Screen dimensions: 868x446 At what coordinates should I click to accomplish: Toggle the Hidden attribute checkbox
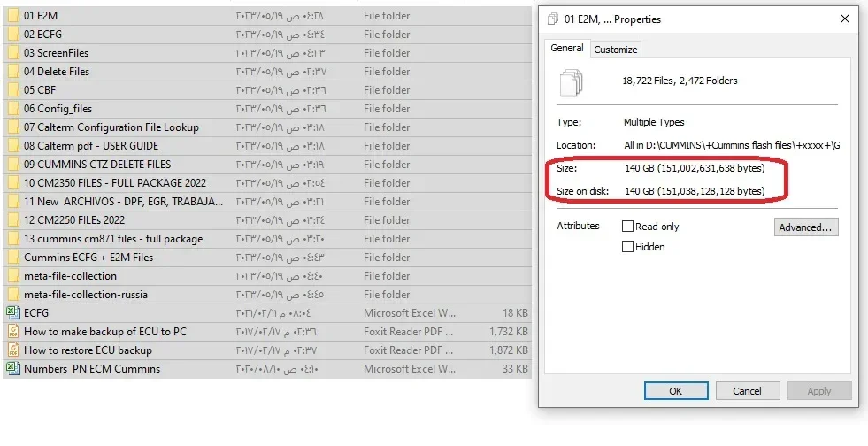coord(628,247)
